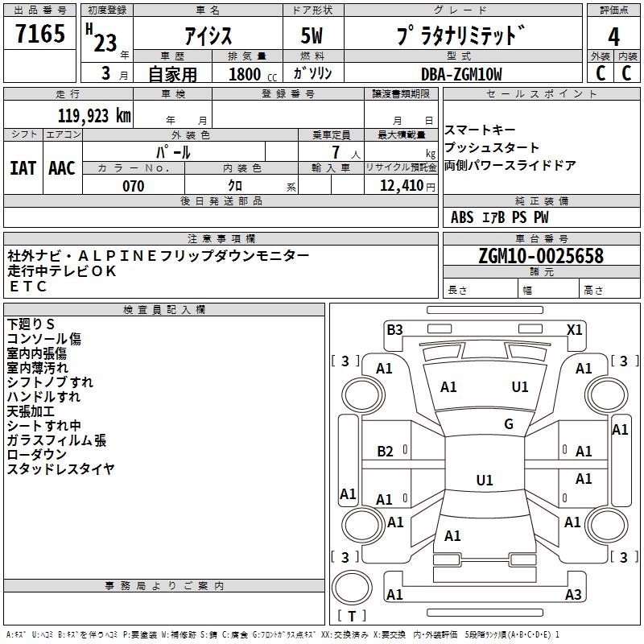
Task: Click the 検査員記入欄 section header
Action: tap(164, 310)
